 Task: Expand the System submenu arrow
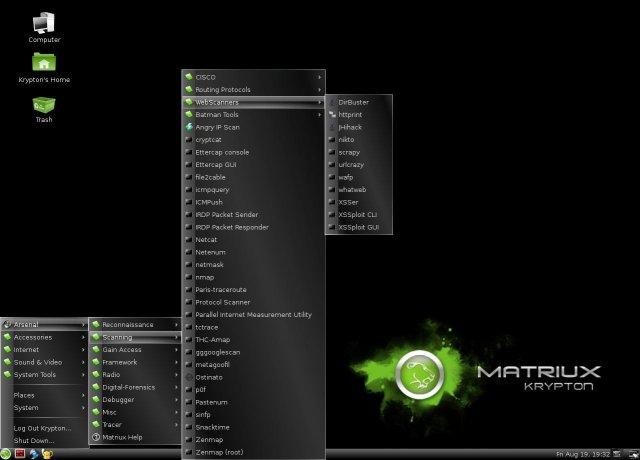tap(83, 408)
